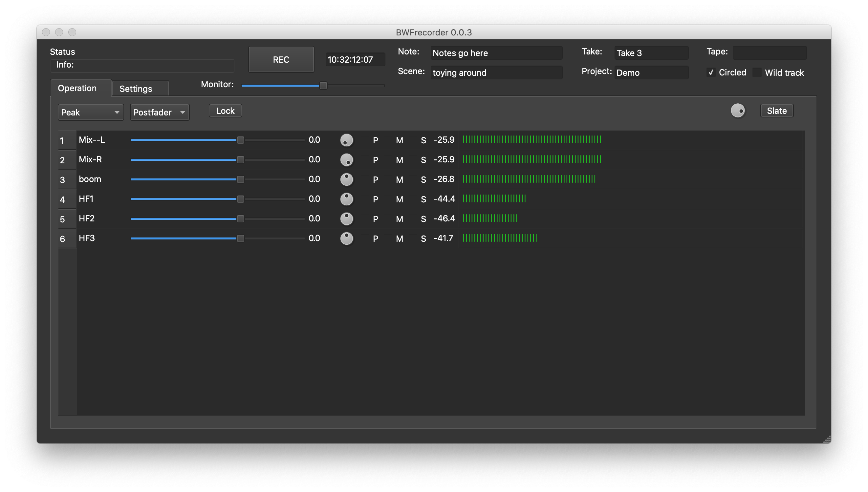The height and width of the screenshot is (492, 868).
Task: Solo the Mix--L track
Action: 423,140
